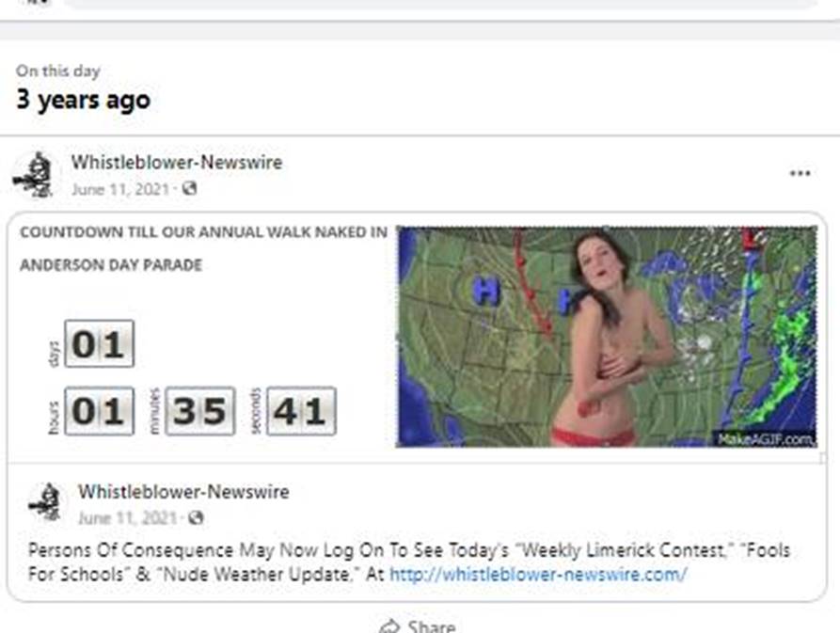Open the three-dot post options menu
840x633 pixels.
tap(800, 174)
